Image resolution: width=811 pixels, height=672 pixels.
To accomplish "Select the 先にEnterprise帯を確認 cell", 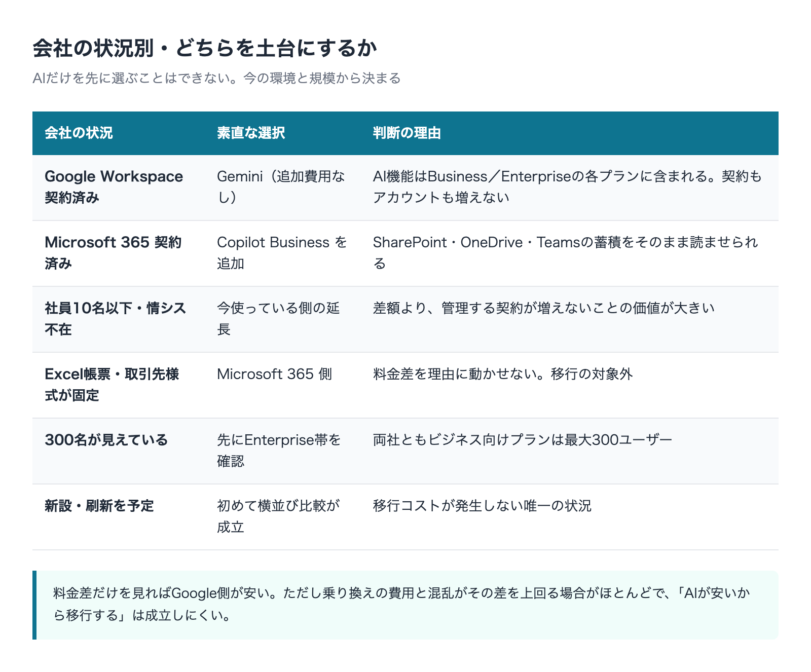I will point(283,451).
